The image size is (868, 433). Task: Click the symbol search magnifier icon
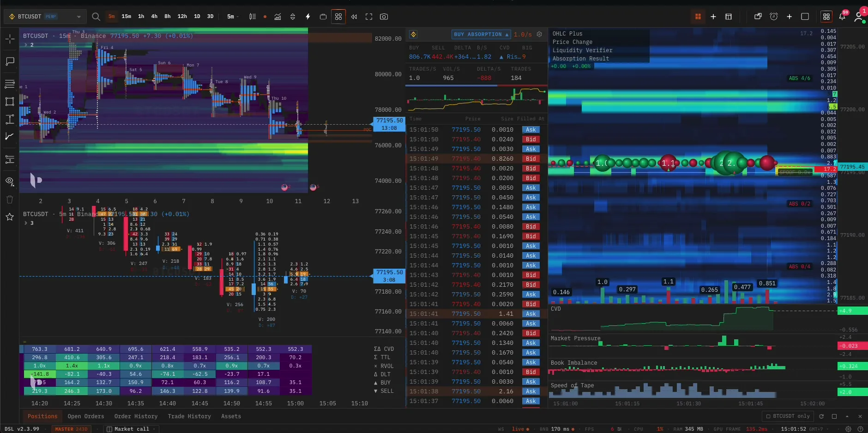coord(96,17)
